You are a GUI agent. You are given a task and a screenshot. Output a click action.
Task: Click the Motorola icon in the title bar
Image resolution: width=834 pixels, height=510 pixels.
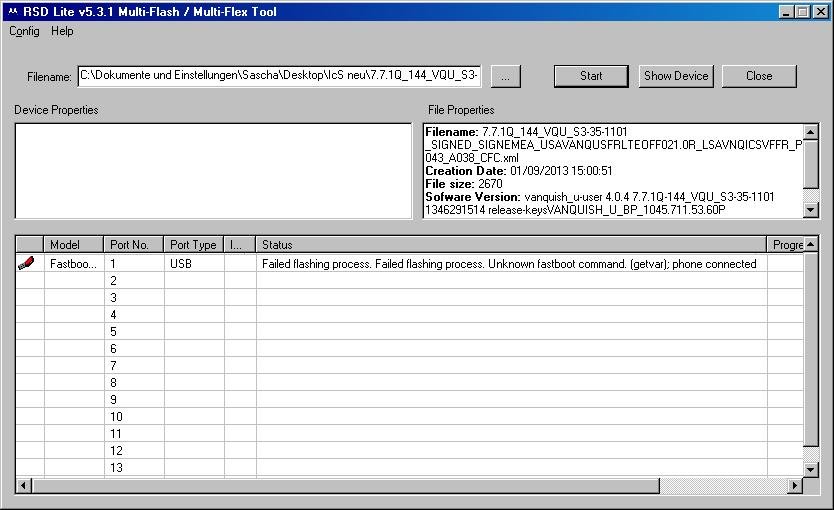pos(13,11)
